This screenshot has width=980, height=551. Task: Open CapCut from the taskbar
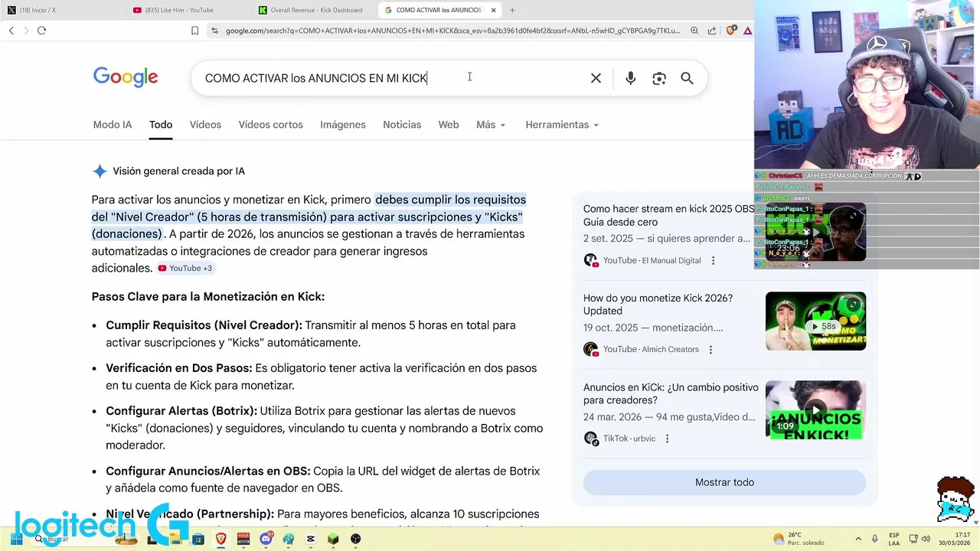[x=310, y=539]
